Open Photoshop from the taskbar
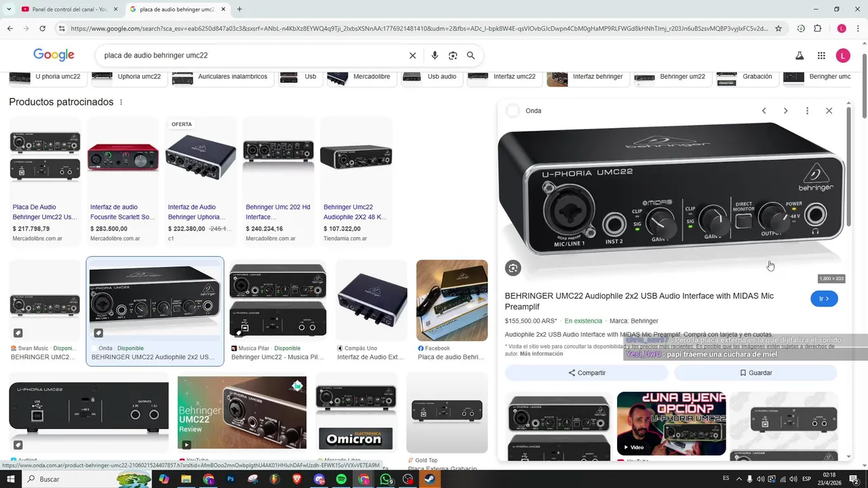Image resolution: width=868 pixels, height=488 pixels. click(231, 479)
